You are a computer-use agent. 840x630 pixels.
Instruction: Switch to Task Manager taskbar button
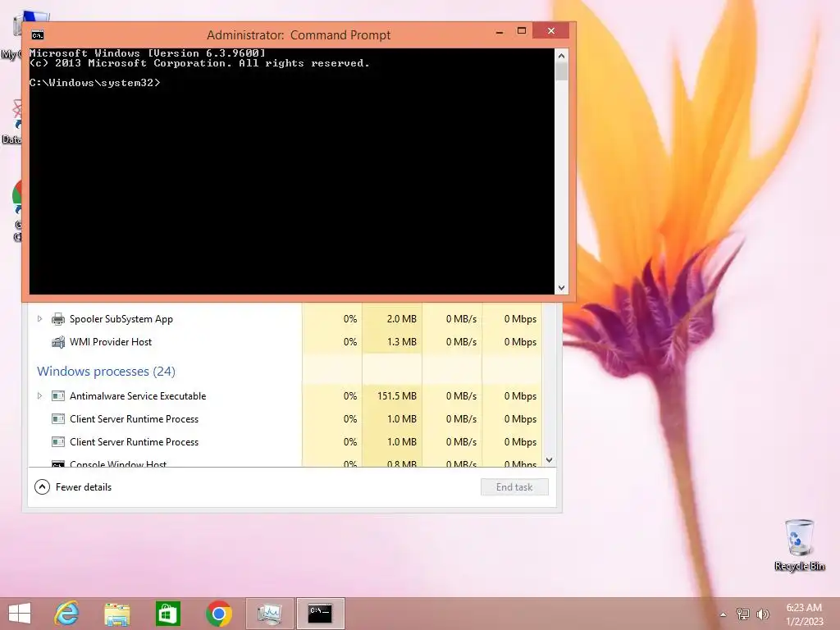269,614
